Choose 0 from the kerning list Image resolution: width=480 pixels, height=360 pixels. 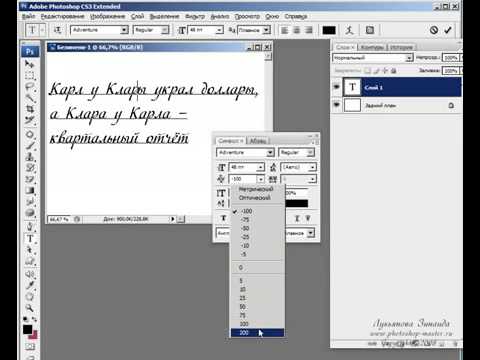[257, 267]
